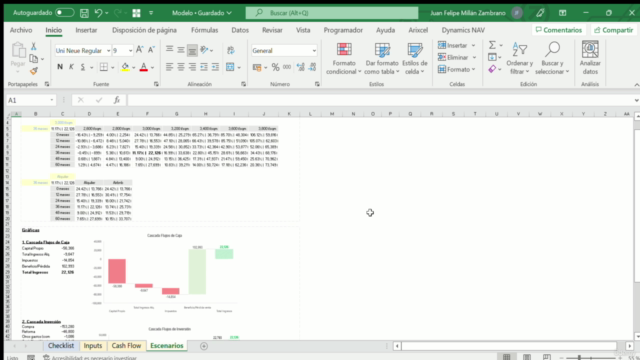The width and height of the screenshot is (640, 360).
Task: Toggle Italic formatting (K)
Action: tap(71, 67)
